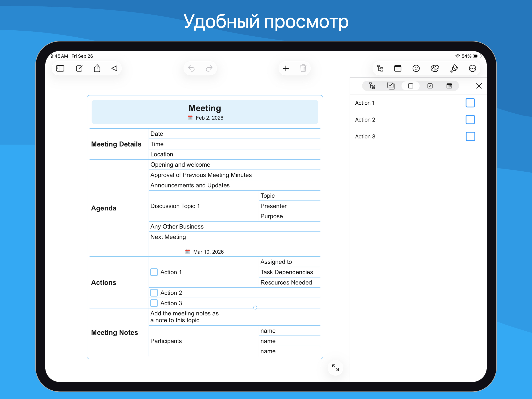Open the more options menu
This screenshot has width=532, height=399.
coord(472,68)
